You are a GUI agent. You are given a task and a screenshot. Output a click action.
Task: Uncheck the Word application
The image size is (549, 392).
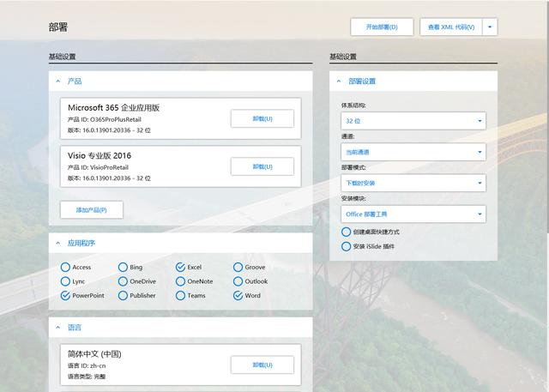point(238,296)
